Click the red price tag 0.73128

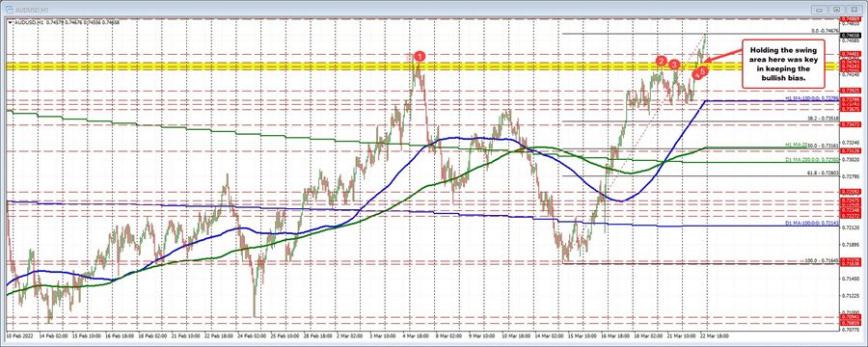851,150
